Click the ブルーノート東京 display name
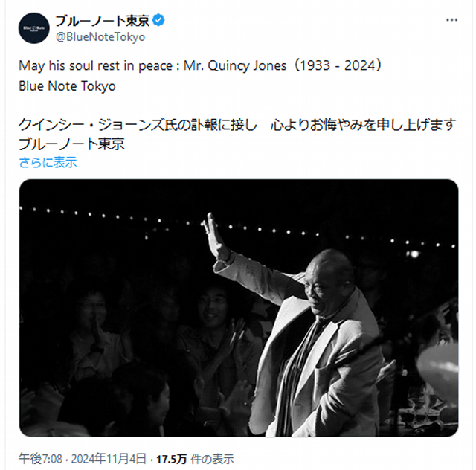476x470 pixels. 103,21
